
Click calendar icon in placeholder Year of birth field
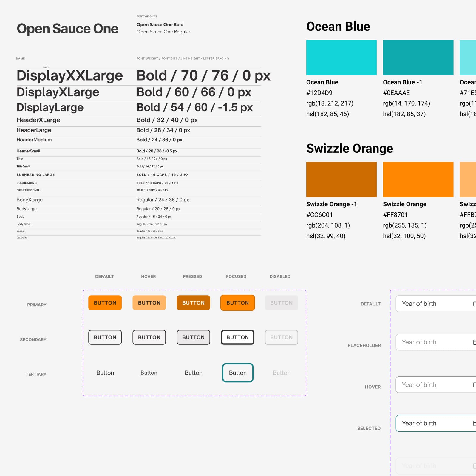point(475,342)
